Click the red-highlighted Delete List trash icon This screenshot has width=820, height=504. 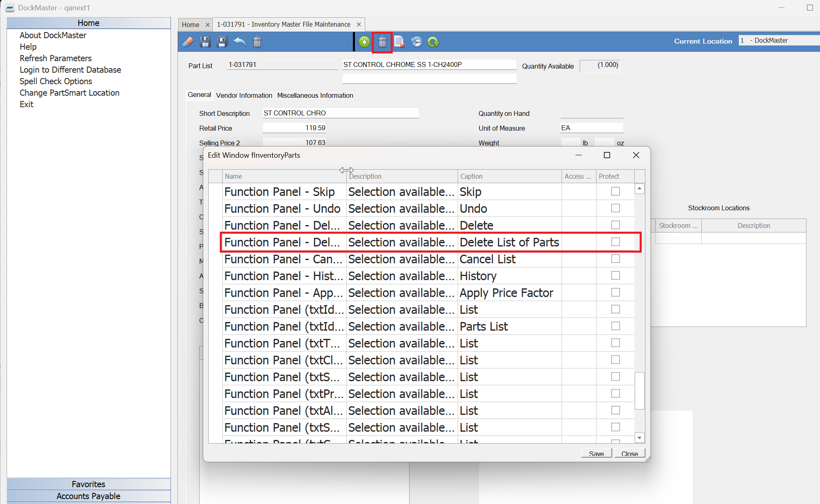point(382,42)
